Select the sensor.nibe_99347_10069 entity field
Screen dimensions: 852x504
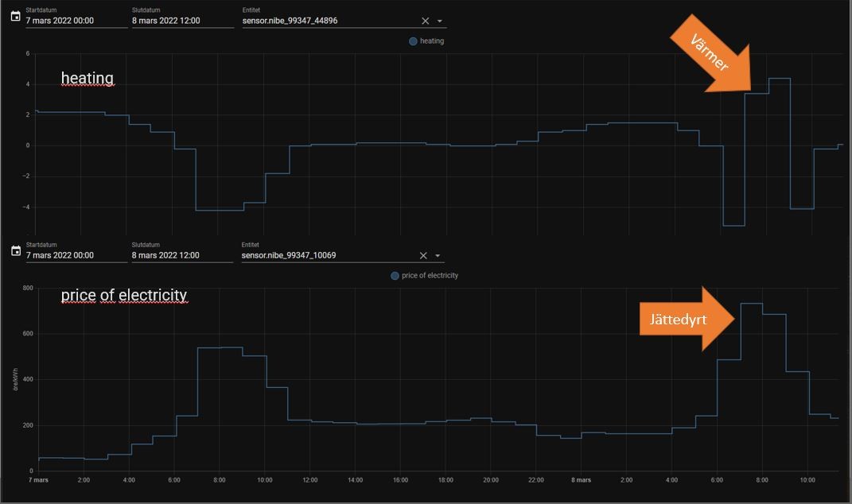pyautogui.click(x=326, y=255)
